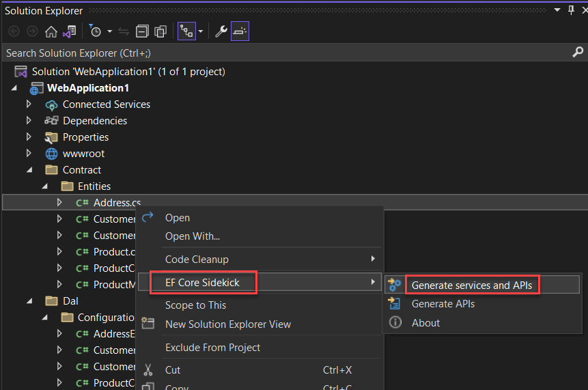Select the AddressE file row

pos(114,334)
